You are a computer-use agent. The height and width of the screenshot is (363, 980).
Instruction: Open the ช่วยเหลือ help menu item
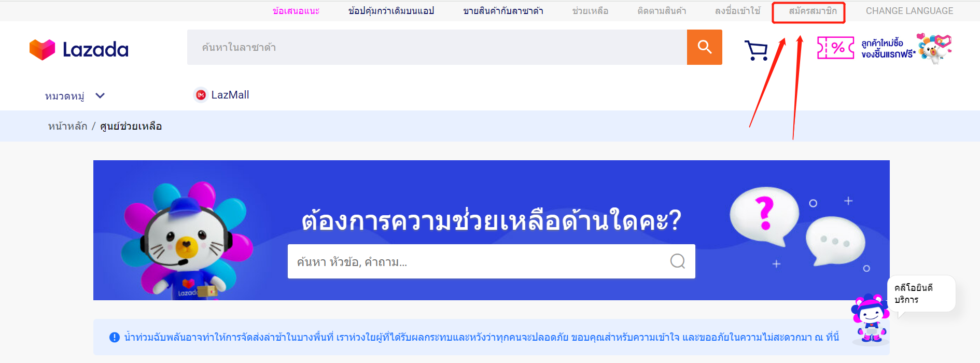pos(590,11)
